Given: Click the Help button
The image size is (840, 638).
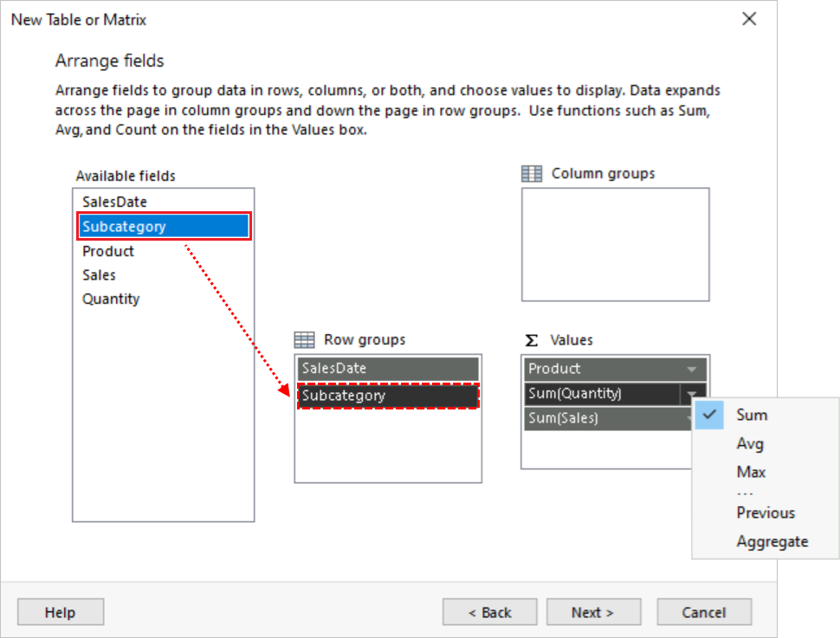Looking at the screenshot, I should (x=60, y=612).
